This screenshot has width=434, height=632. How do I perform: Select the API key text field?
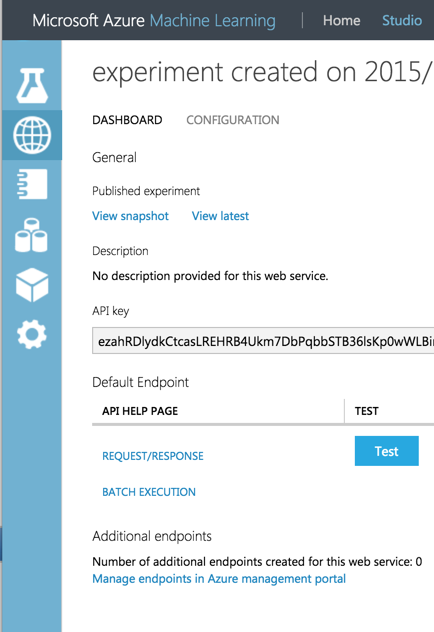[x=263, y=341]
